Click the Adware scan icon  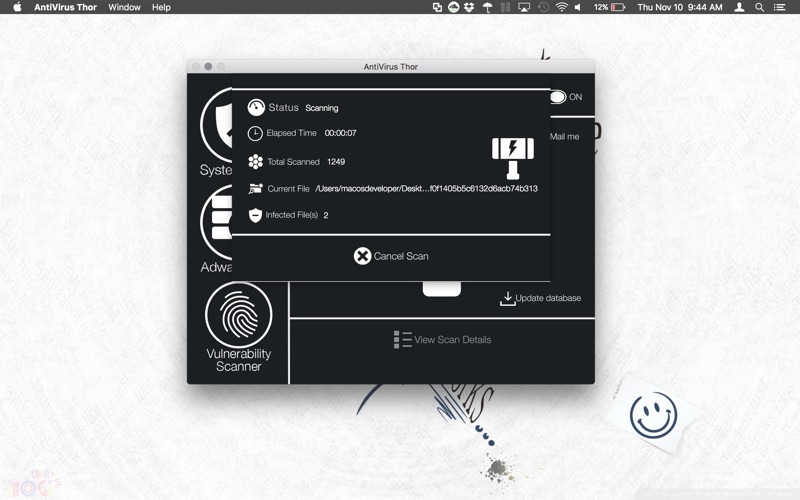click(217, 222)
